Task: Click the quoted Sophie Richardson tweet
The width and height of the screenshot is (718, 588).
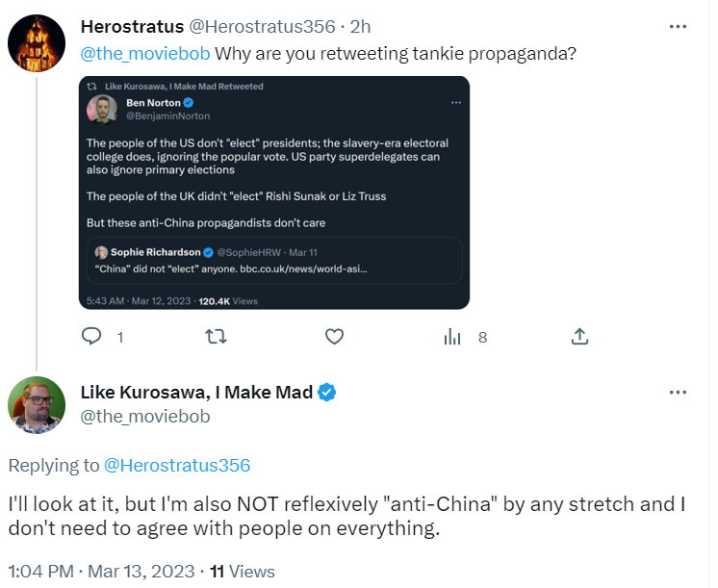Action: click(274, 260)
